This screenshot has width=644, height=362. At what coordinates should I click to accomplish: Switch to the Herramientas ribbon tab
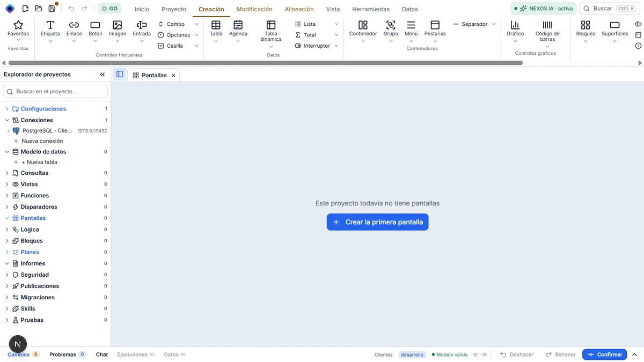371,9
